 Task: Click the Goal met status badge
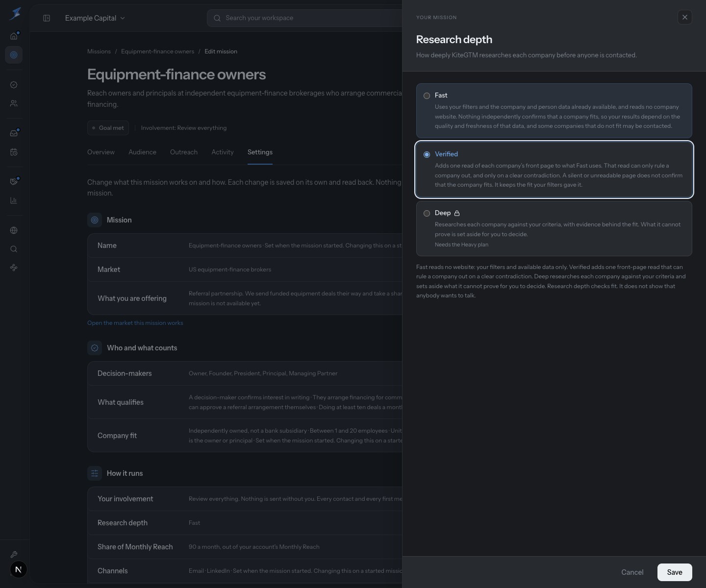pyautogui.click(x=108, y=128)
